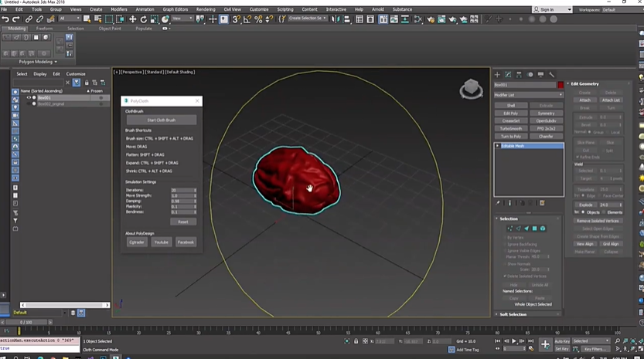Viewport: 644px width, 359px height.
Task: Open the Hierarchy command panel tab
Action: pyautogui.click(x=519, y=75)
